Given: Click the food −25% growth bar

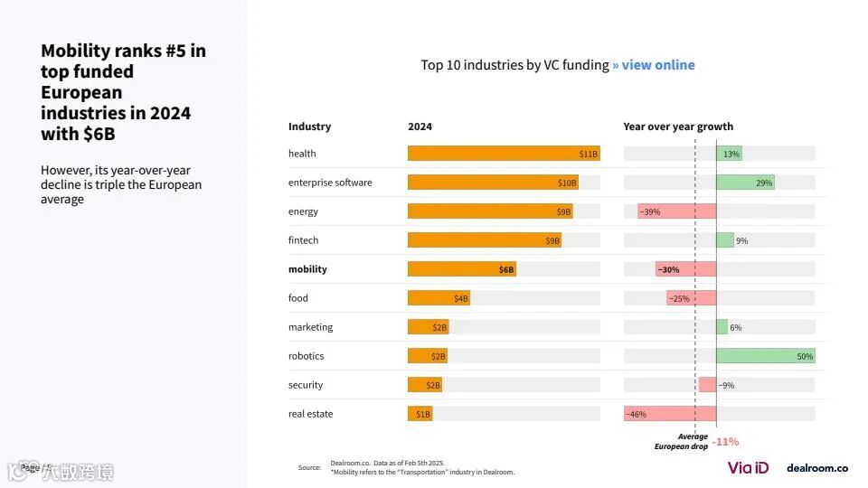Looking at the screenshot, I should [691, 298].
